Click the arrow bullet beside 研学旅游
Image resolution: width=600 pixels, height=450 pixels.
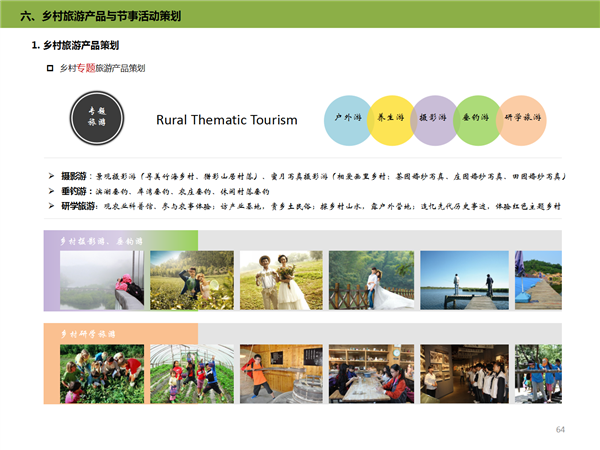tap(52, 205)
